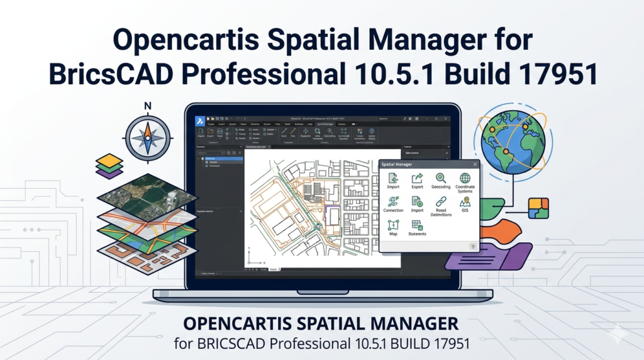
Task: Close the open drawing document tab
Action: coord(269,147)
